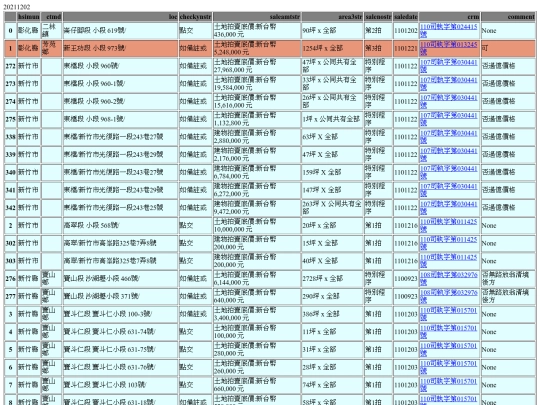Select the 5,248,000 元 amount cell

tap(257, 48)
